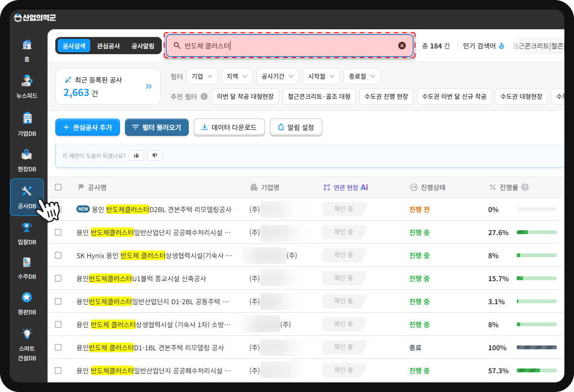Expand the 지역 filter dropdown
This screenshot has height=392, width=574.
coord(237,76)
